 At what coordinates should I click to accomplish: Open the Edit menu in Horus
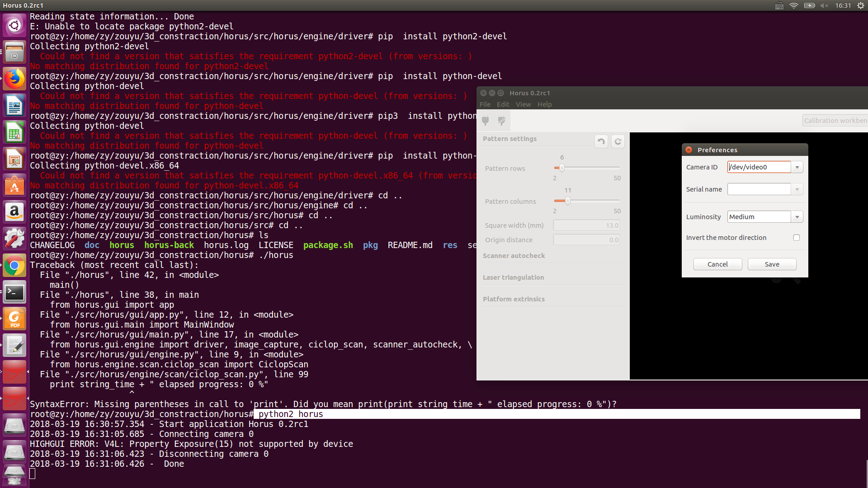tap(503, 104)
